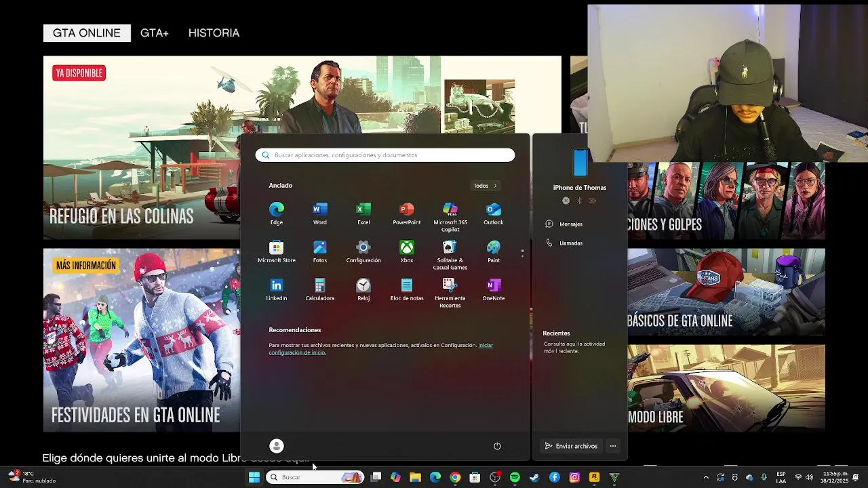Open Básicos de GTA Online card
Viewport: 868px width, 488px height.
pyautogui.click(x=726, y=291)
